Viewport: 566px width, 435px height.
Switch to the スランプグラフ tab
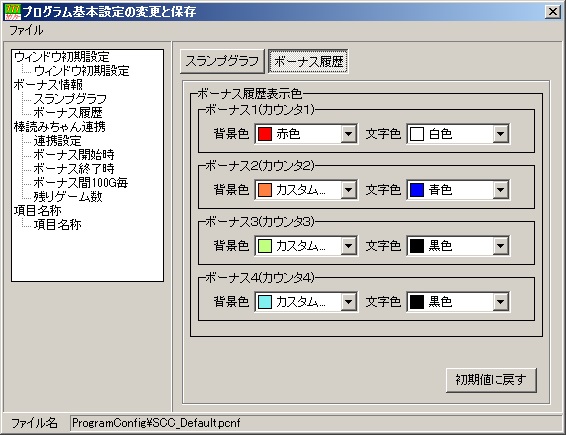coord(222,61)
